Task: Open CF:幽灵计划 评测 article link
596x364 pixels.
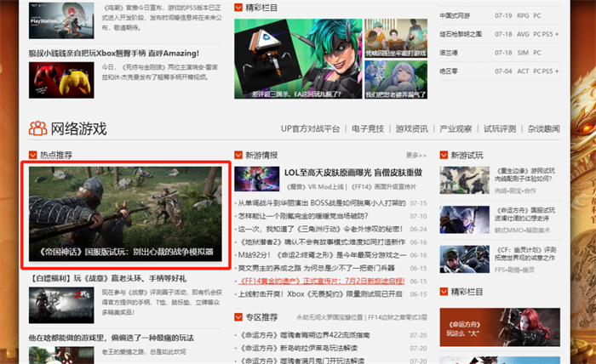Action: tap(526, 253)
